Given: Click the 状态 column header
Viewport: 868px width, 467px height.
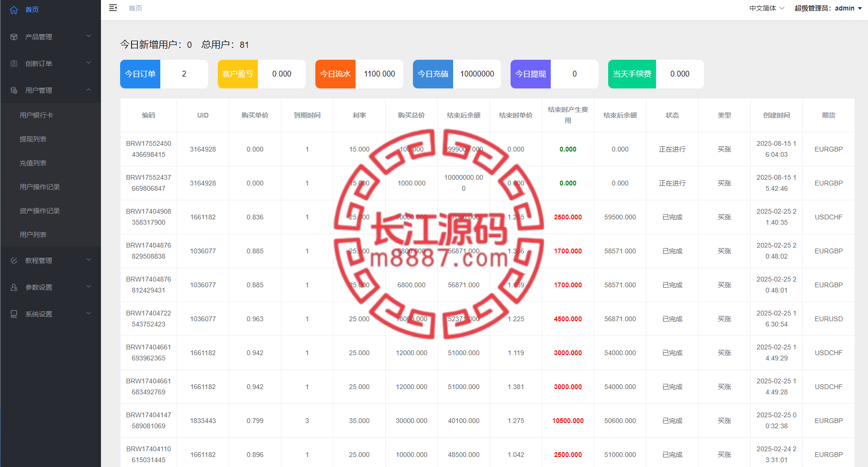Looking at the screenshot, I should tap(672, 115).
